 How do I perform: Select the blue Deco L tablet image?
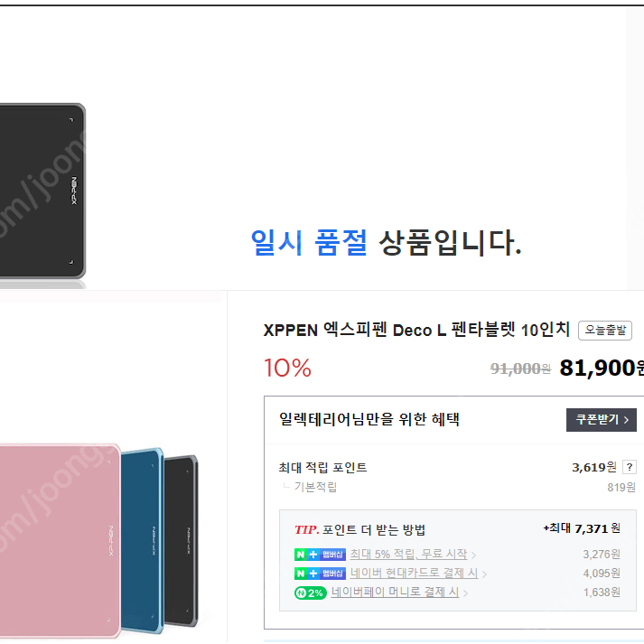click(x=143, y=540)
